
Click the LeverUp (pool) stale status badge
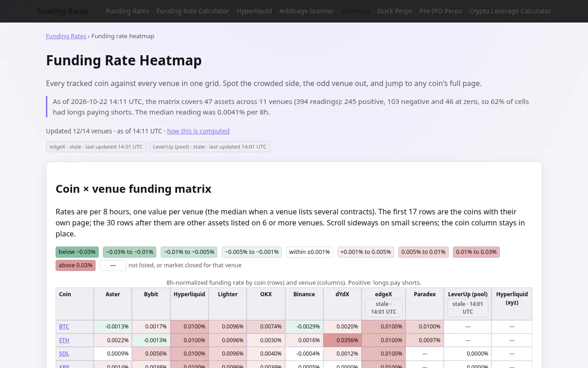click(x=209, y=147)
